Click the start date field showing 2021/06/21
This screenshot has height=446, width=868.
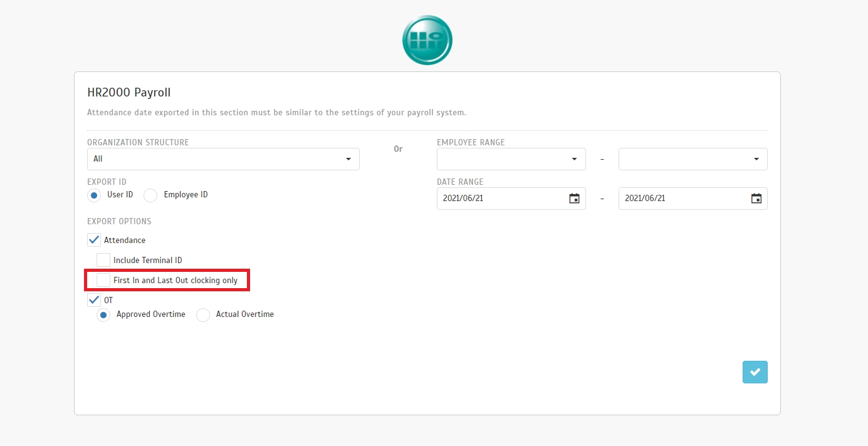tap(501, 199)
